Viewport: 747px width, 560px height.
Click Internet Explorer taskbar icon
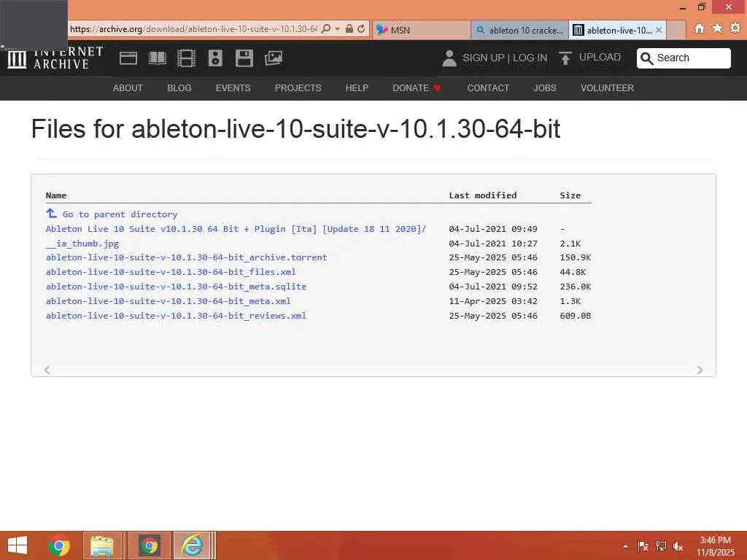[x=193, y=545]
